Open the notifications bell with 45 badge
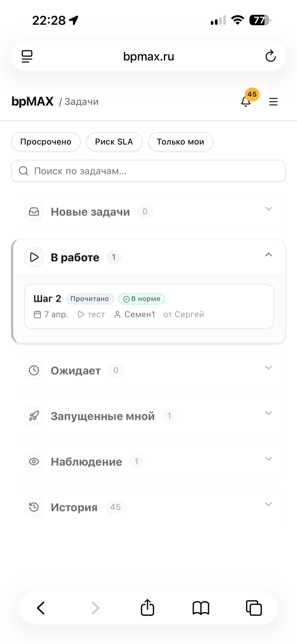This screenshot has width=297, height=644. [245, 101]
